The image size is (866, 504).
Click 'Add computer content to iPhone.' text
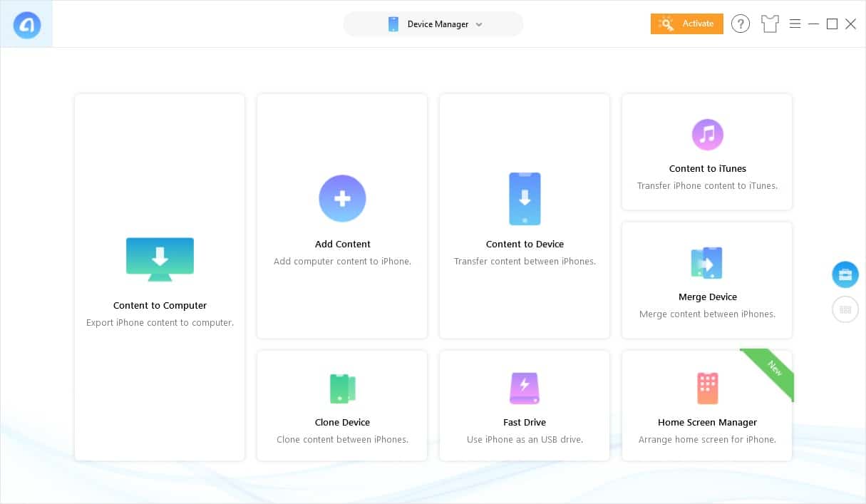(342, 262)
